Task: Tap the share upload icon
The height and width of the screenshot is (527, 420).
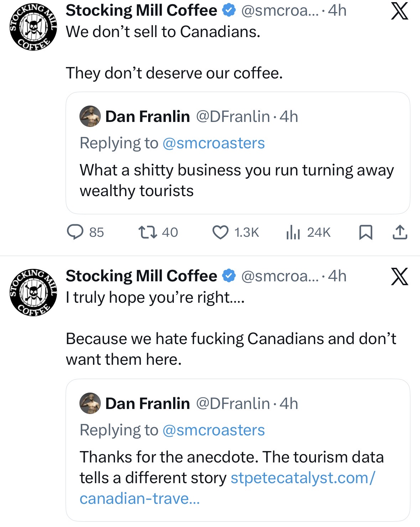Action: [400, 232]
